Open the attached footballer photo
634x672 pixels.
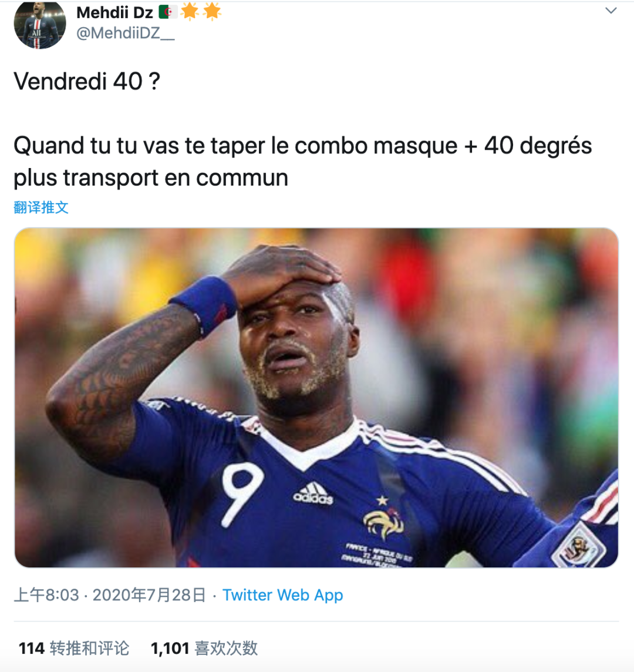click(316, 397)
